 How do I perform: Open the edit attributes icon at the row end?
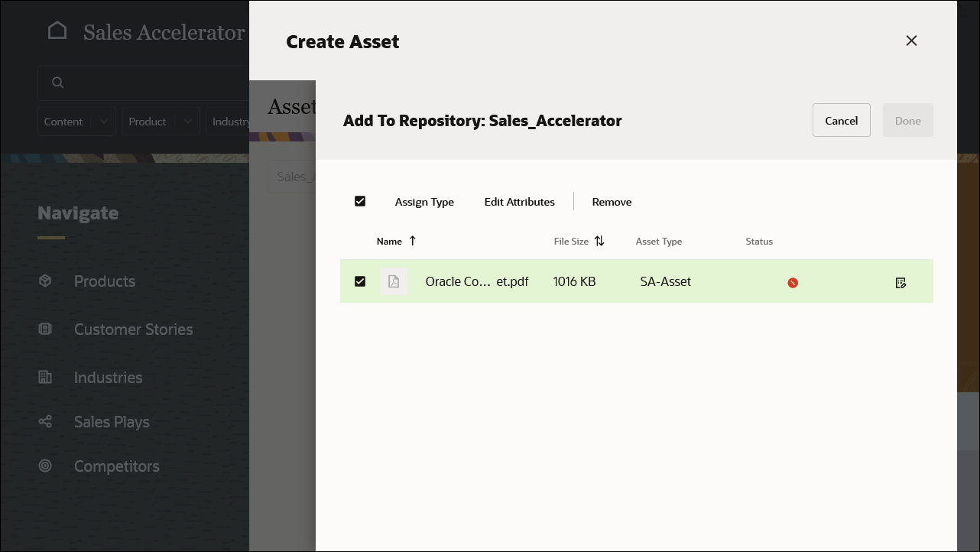click(900, 282)
